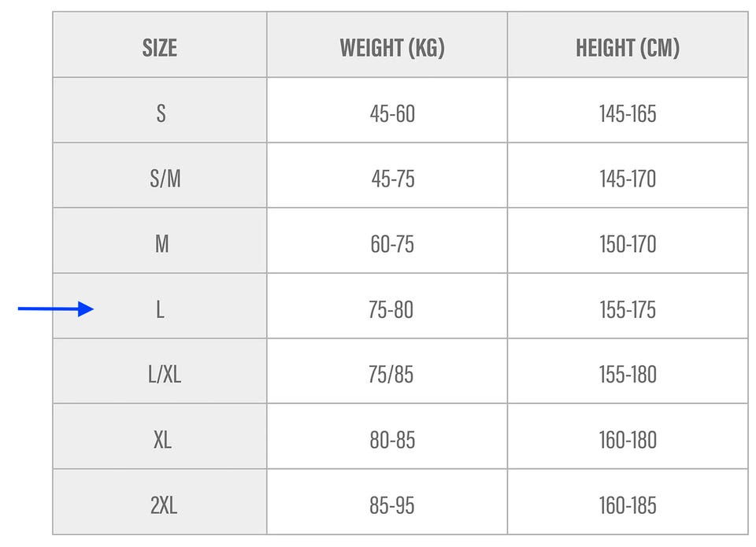Click the 45-60 weight value

tap(392, 113)
